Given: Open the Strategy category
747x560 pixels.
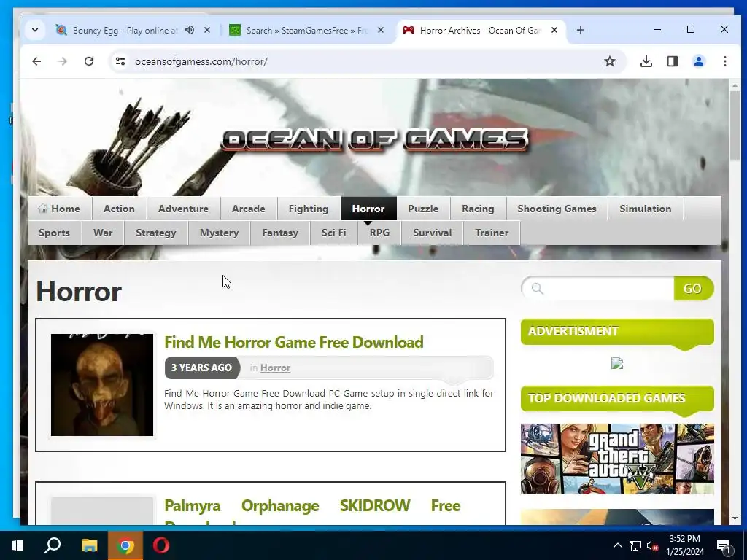Looking at the screenshot, I should [156, 233].
